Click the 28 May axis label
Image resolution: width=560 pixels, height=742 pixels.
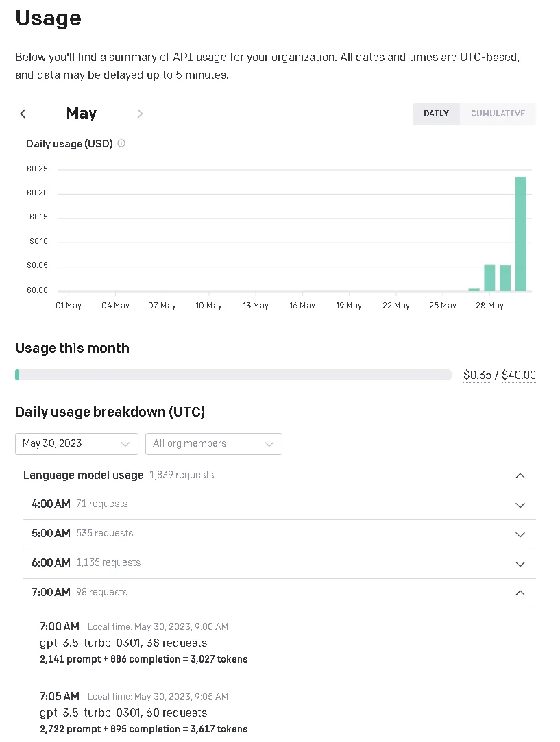[x=490, y=306]
